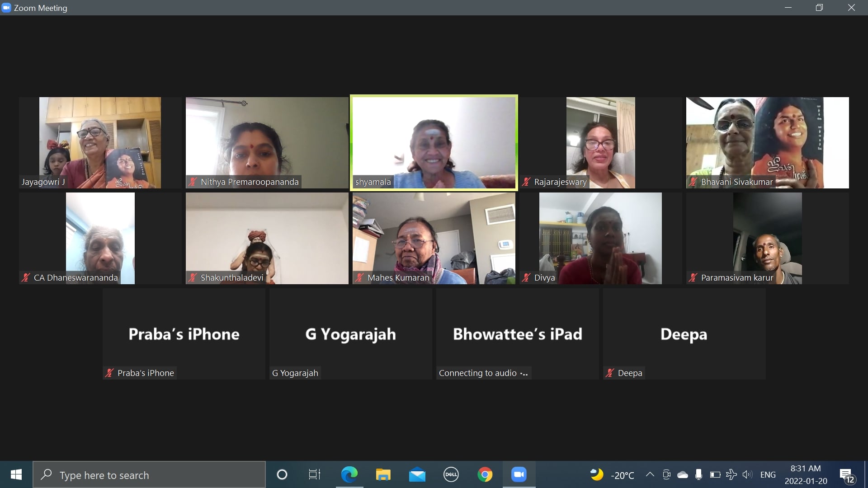Expand hidden system tray icons chevron
The height and width of the screenshot is (488, 868).
pyautogui.click(x=650, y=474)
